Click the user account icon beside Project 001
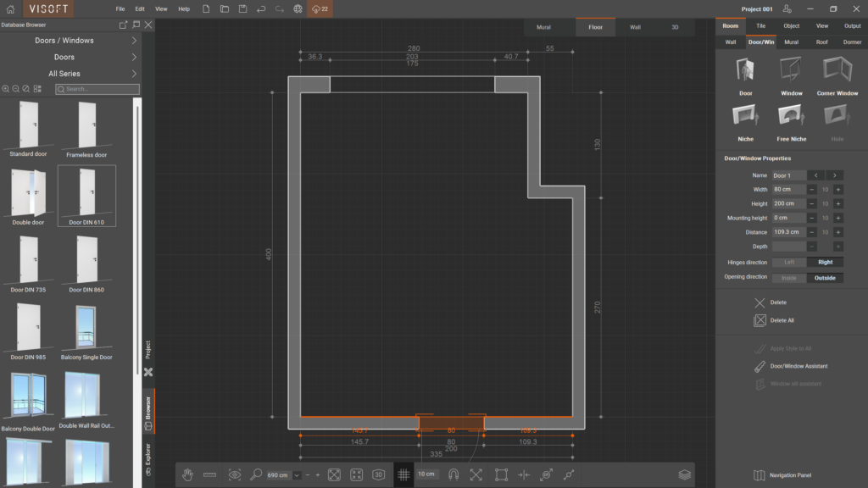This screenshot has width=868, height=488. (787, 8)
